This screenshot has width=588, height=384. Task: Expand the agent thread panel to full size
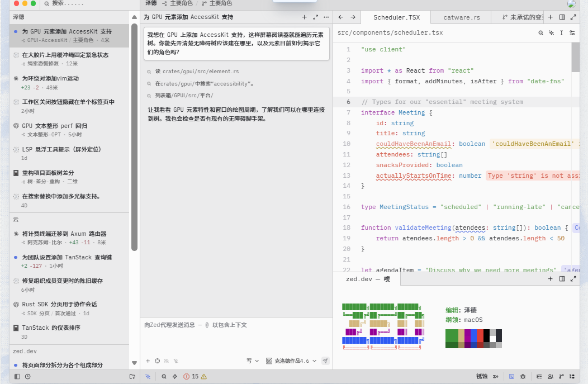tap(315, 17)
